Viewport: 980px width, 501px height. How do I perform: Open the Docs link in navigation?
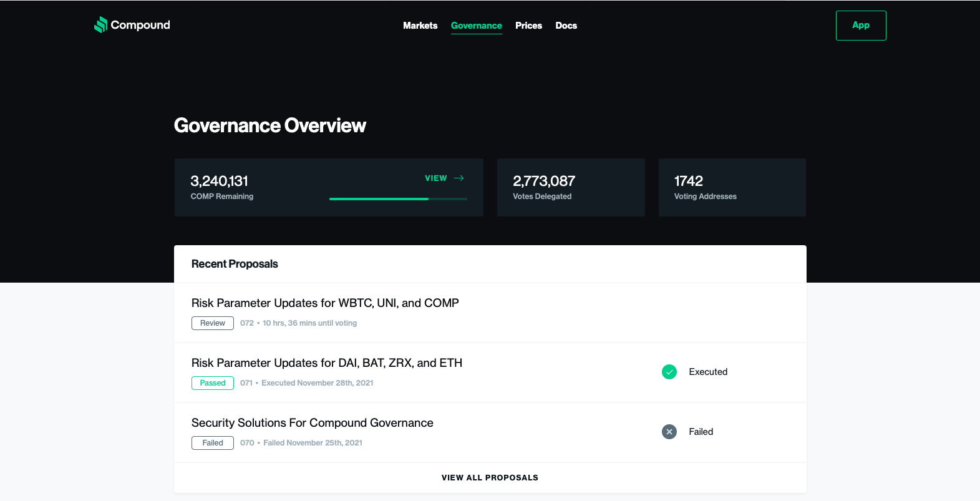tap(566, 26)
